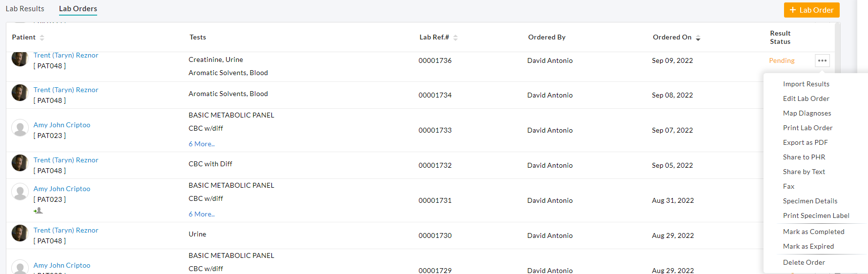The width and height of the screenshot is (868, 274).
Task: Open Amy John Criptoo link for order 00001731
Action: tap(62, 189)
